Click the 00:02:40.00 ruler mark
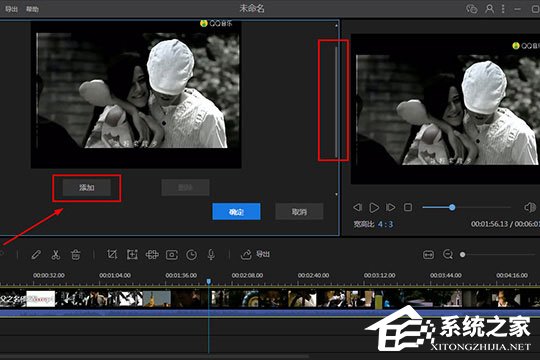This screenshot has height=360, width=540. coord(313,275)
